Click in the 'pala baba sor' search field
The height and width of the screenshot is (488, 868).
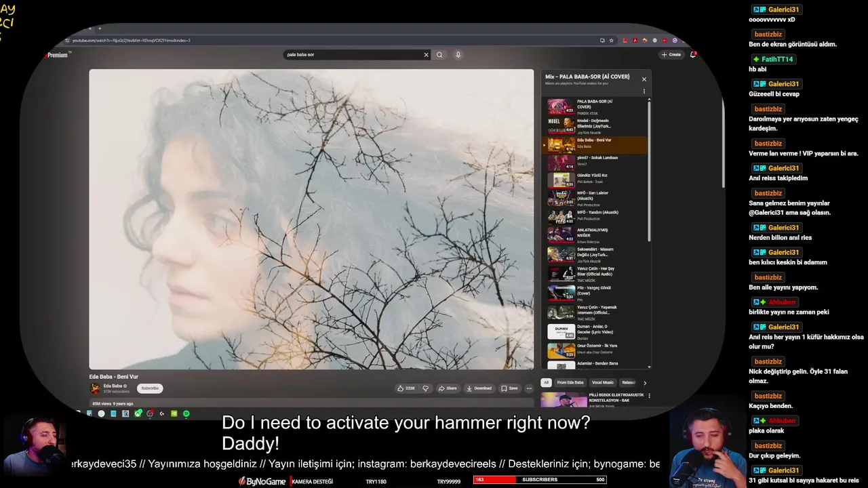(x=353, y=55)
